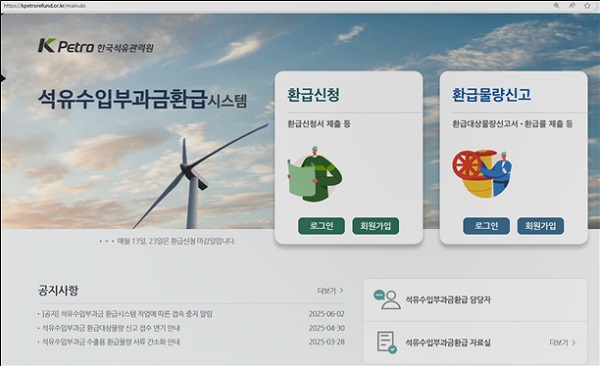Add page to favorites star icon
The width and height of the screenshot is (600, 366).
587,5
